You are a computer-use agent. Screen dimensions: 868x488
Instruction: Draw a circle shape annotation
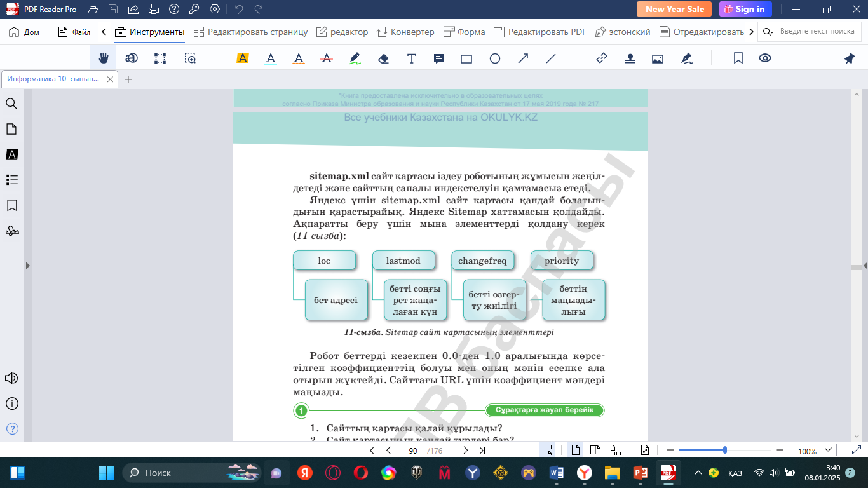[495, 58]
